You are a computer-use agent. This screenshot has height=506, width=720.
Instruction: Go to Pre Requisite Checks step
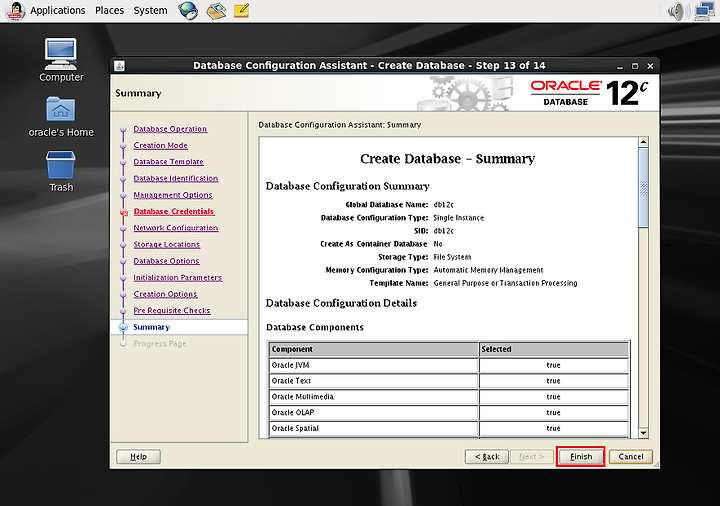171,311
